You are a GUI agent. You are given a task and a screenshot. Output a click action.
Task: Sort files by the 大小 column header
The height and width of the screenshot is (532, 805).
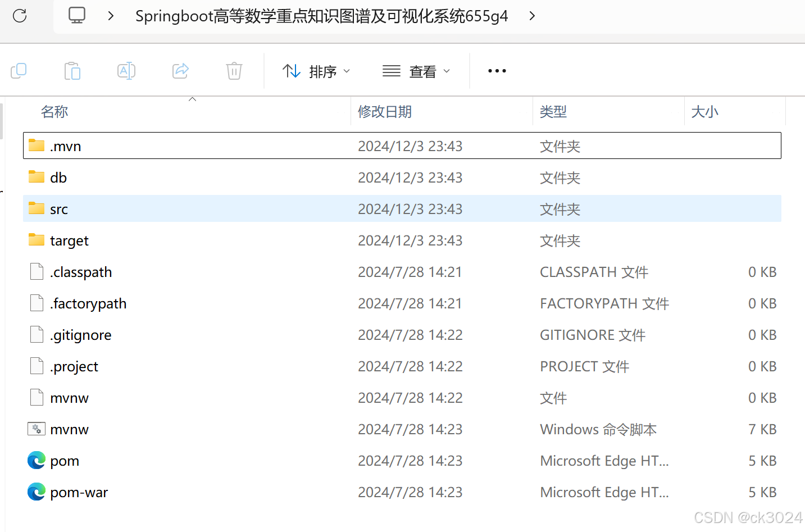(x=705, y=112)
